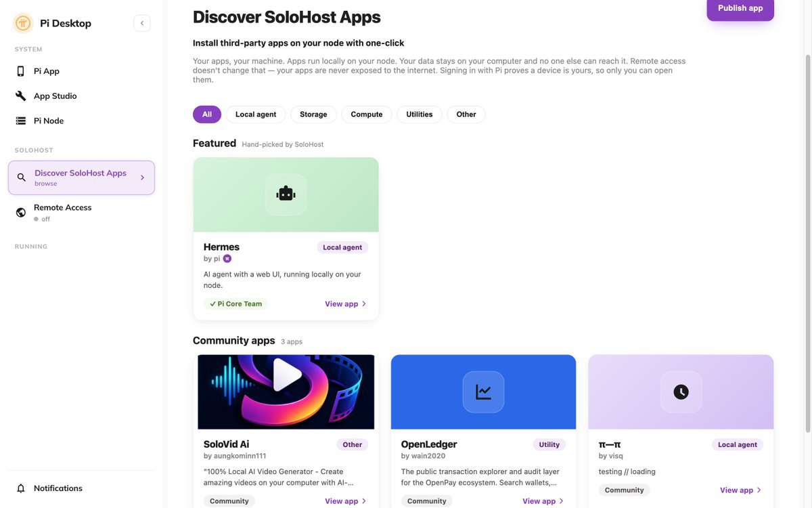The image size is (812, 508).
Task: Click the Remote Access globe icon
Action: click(x=21, y=213)
